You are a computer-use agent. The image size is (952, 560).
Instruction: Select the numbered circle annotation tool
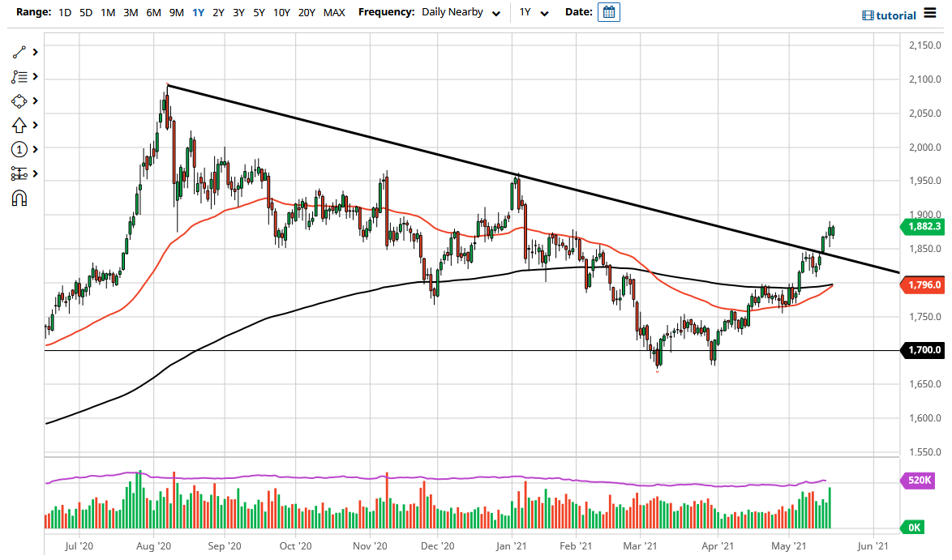coord(19,149)
